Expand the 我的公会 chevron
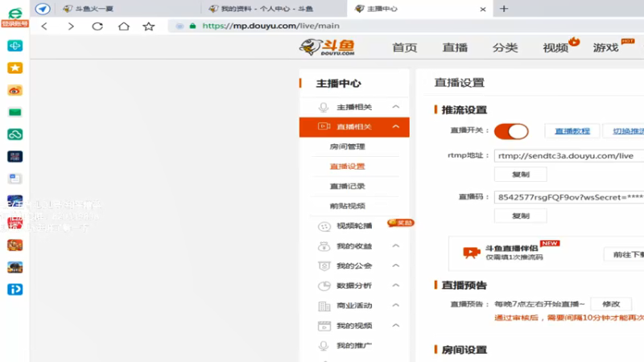This screenshot has width=644, height=362. pyautogui.click(x=395, y=265)
